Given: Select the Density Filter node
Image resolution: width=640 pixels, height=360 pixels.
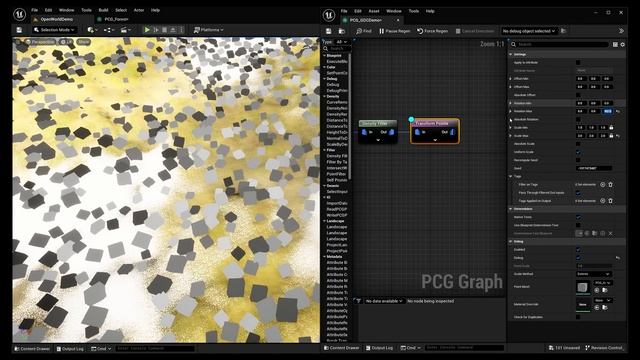Looking at the screenshot, I should [x=378, y=131].
